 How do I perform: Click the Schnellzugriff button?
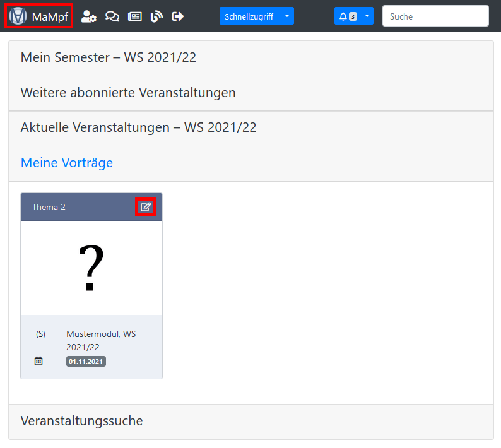pos(249,16)
